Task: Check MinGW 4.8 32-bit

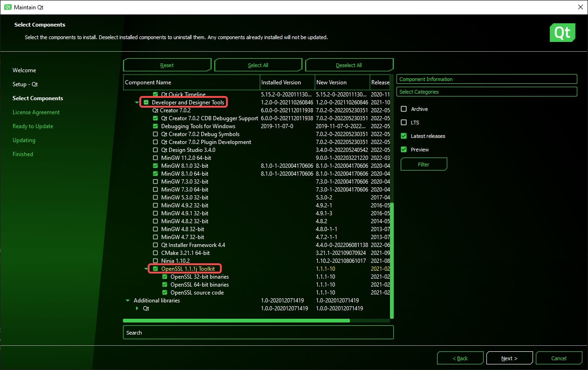Action: coord(156,229)
